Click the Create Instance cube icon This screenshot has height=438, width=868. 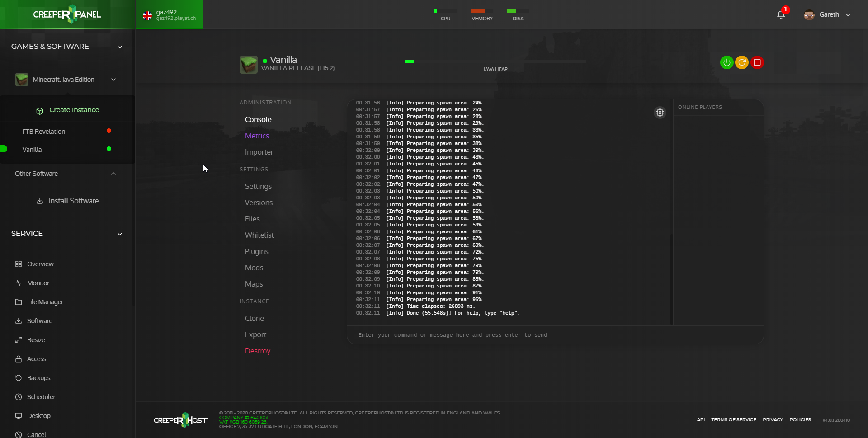coord(40,111)
